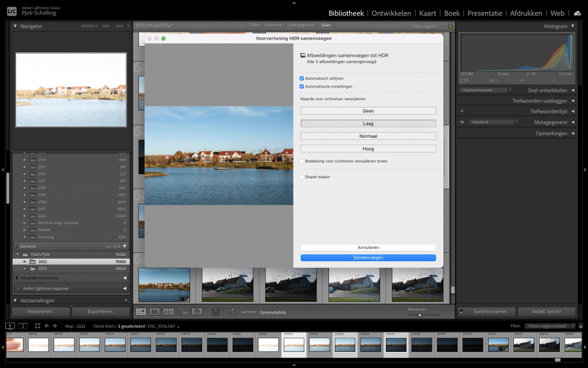Click the filmstrip right-edge arrow after thumbnail 68094
This screenshot has height=368, width=588.
click(x=585, y=347)
